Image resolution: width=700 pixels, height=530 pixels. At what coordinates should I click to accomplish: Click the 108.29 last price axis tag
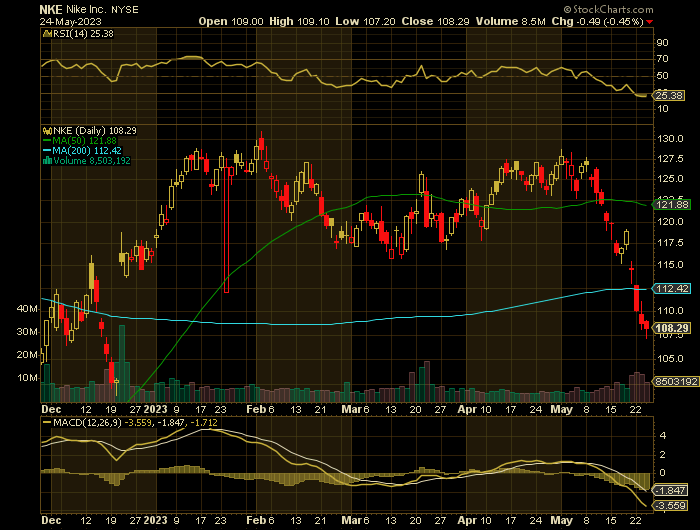pyautogui.click(x=673, y=329)
